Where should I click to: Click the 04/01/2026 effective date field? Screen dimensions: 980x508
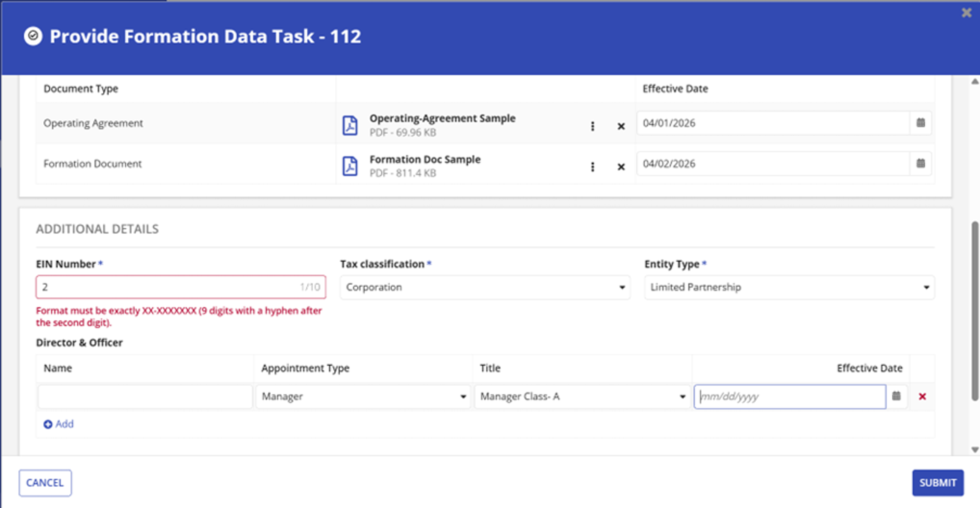click(x=773, y=123)
